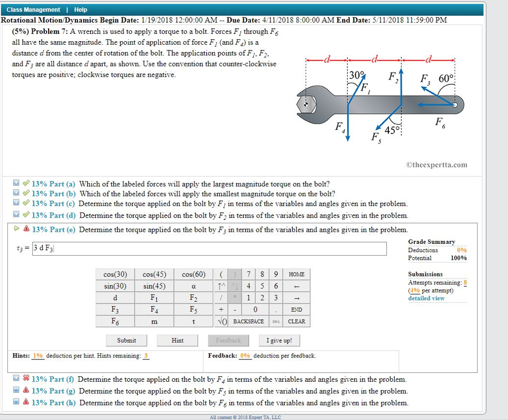
Task: Submit the answer for Part (e)
Action: pyautogui.click(x=126, y=340)
